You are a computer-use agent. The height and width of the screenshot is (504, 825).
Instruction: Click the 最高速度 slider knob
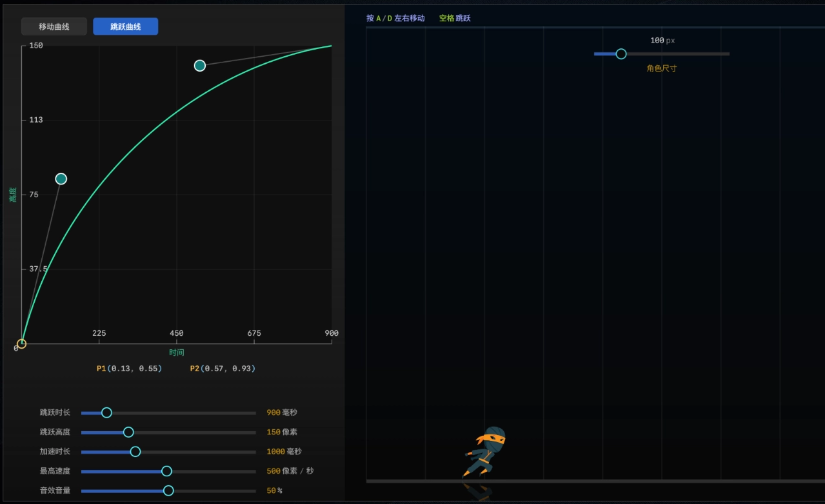[166, 471]
